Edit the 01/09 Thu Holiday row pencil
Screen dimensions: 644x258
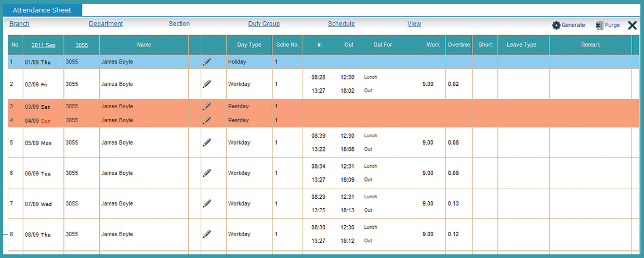[x=207, y=62]
